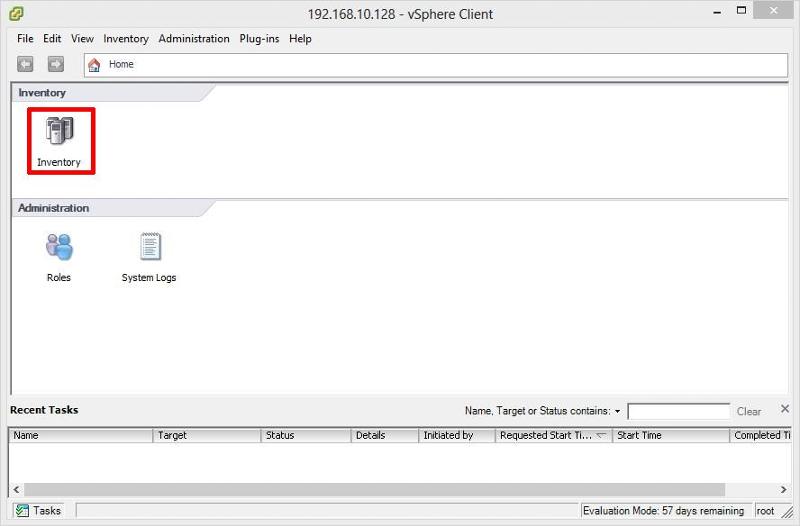Screen dimensions: 800x526
Task: Click the back navigation arrow
Action: (x=25, y=64)
